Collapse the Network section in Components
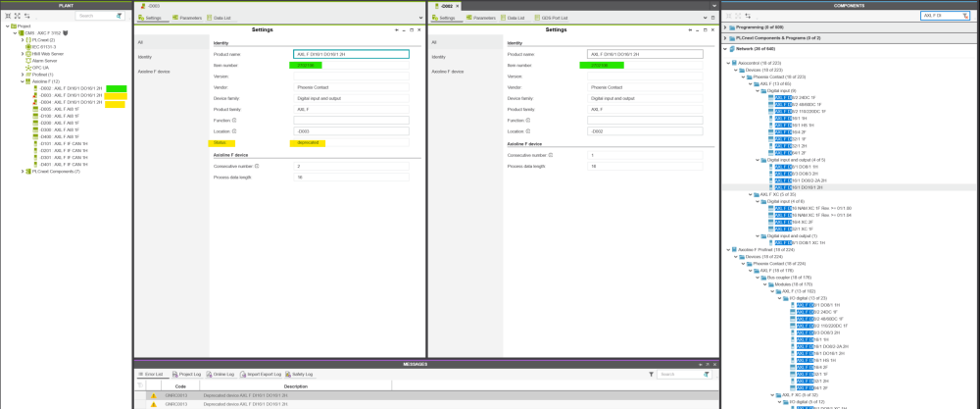980x409 pixels. coord(725,47)
